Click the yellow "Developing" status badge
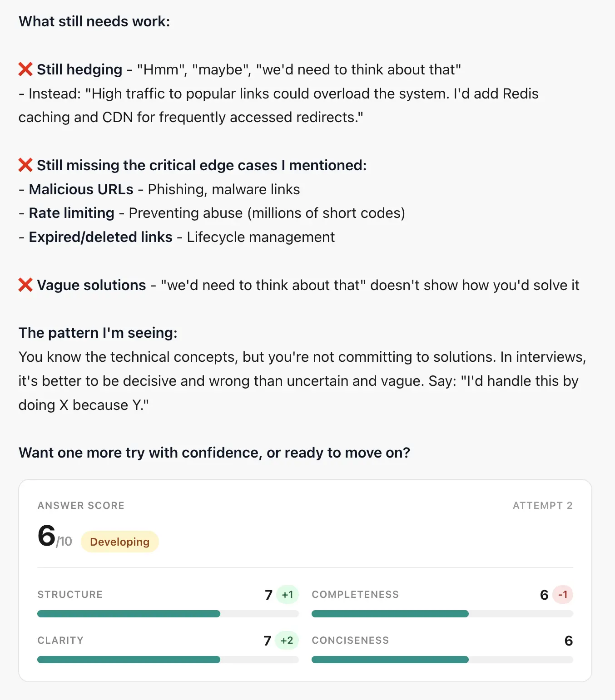Image resolution: width=615 pixels, height=700 pixels. pyautogui.click(x=119, y=542)
